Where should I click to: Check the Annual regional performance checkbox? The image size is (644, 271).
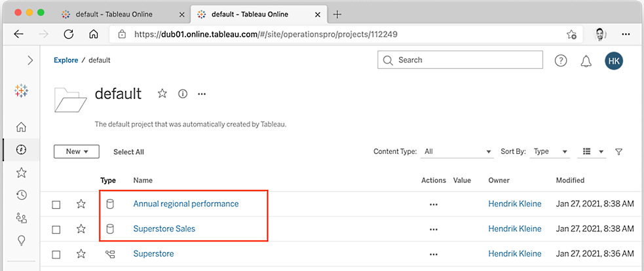56,204
